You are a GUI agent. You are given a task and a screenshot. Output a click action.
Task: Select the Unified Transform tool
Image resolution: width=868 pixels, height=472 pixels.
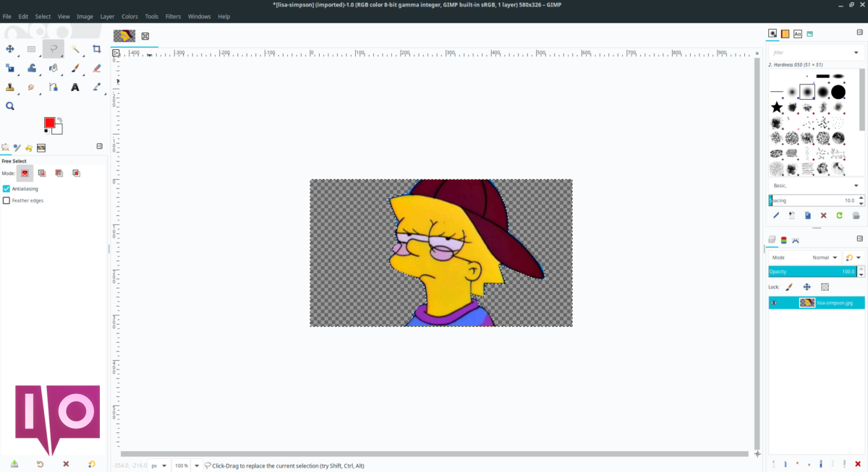coord(10,68)
